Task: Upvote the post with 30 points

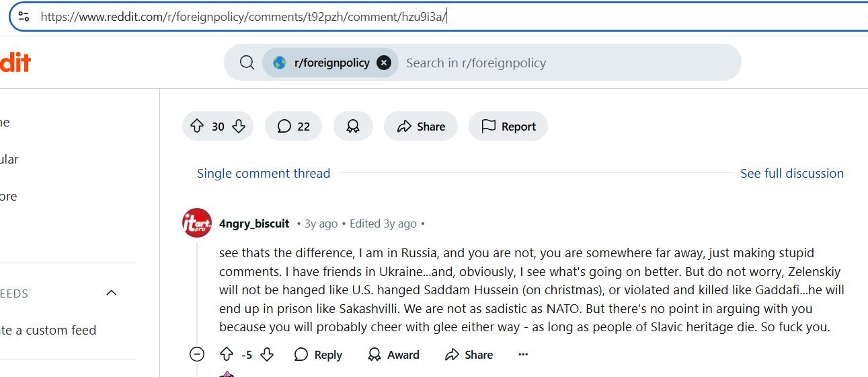Action: (197, 126)
